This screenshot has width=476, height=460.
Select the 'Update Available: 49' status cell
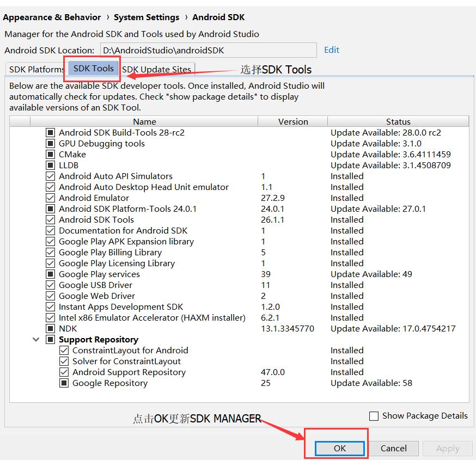tap(371, 274)
